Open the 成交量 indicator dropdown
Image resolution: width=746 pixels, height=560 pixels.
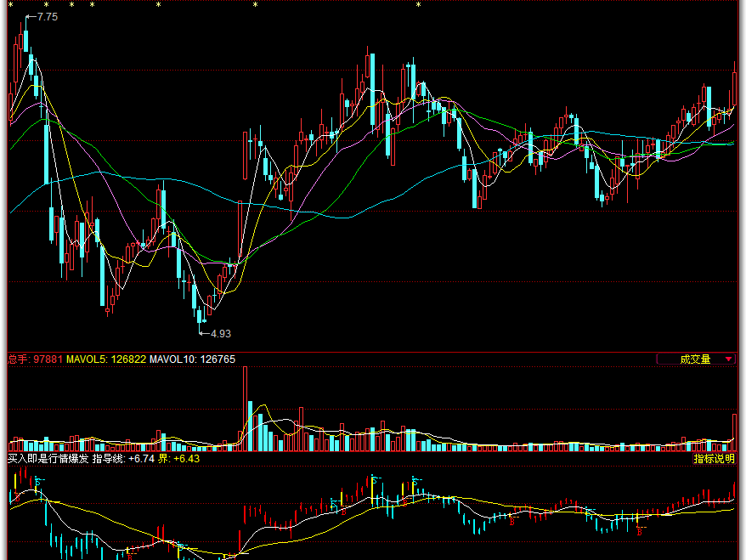point(696,359)
